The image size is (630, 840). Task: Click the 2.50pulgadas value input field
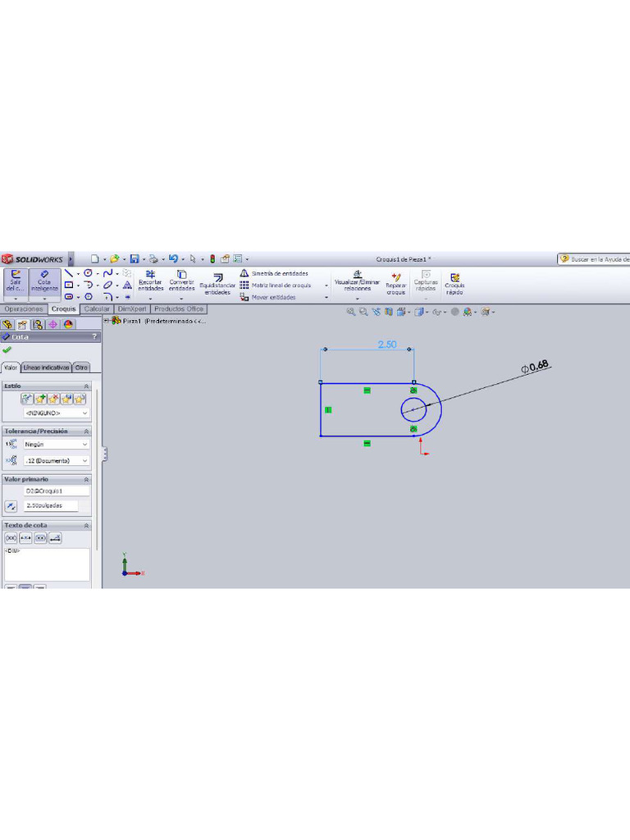[x=56, y=506]
